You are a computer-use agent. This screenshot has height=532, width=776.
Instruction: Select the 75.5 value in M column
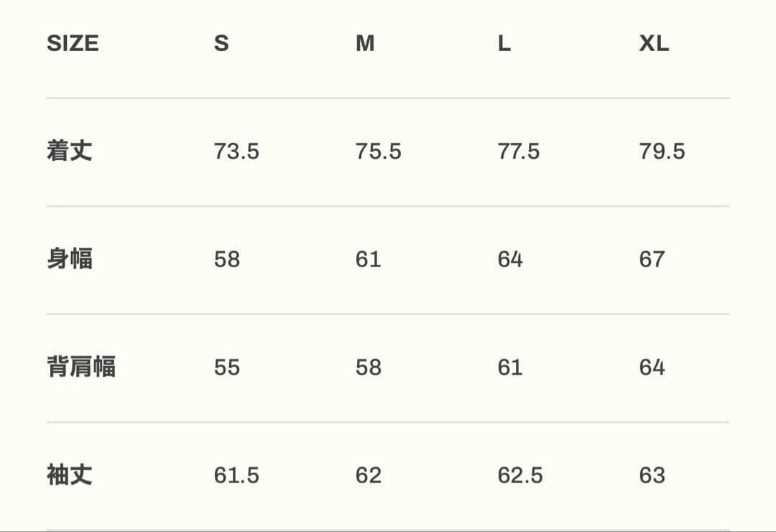tap(378, 151)
